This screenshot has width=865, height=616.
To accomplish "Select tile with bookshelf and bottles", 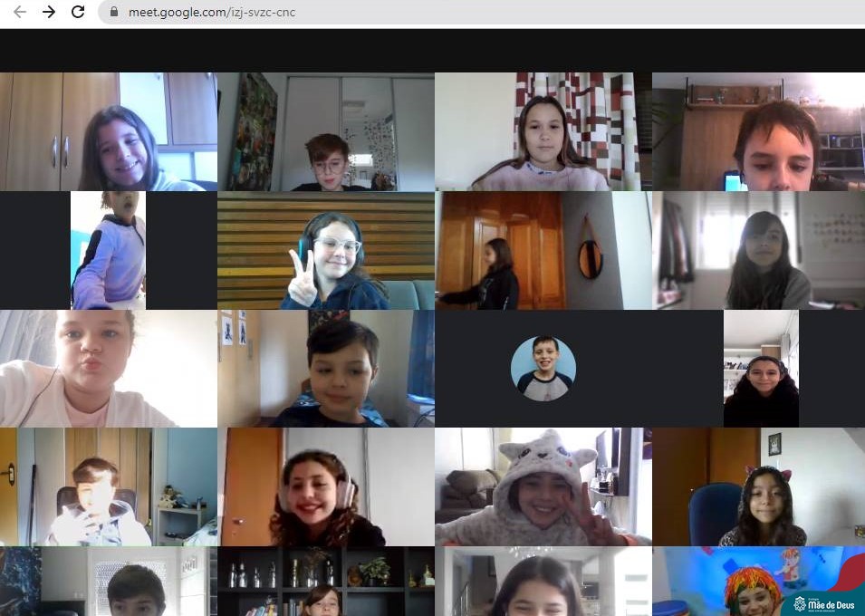I will [x=326, y=582].
